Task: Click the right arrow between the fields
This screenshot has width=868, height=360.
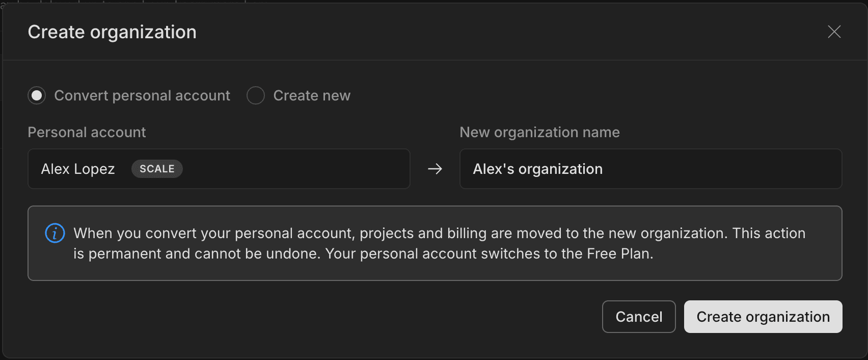Action: tap(435, 169)
